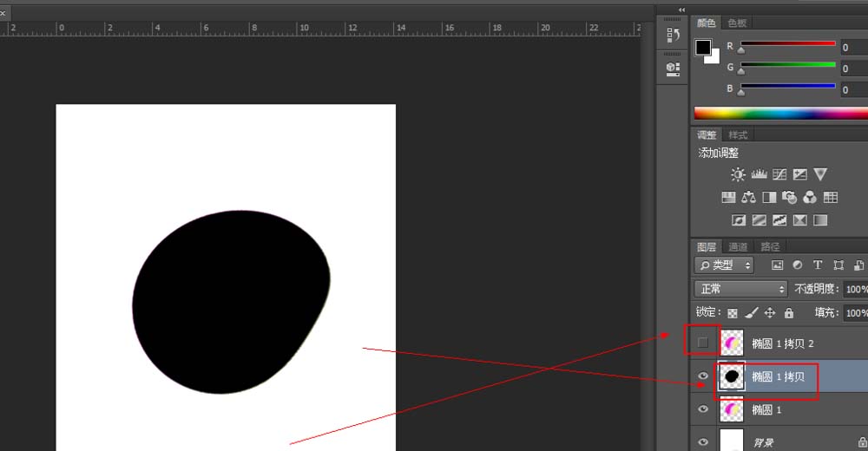The width and height of the screenshot is (868, 451).
Task: Add a Photo Filter adjustment
Action: coord(789,198)
